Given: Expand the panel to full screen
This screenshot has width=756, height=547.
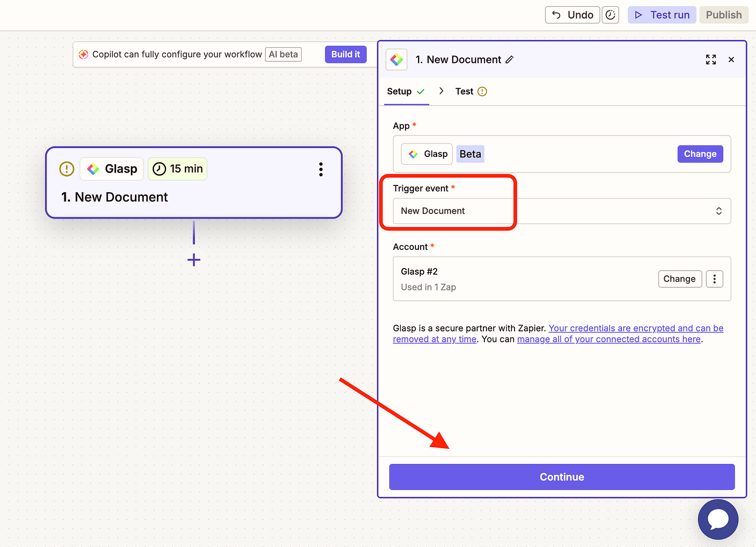Looking at the screenshot, I should coord(711,60).
